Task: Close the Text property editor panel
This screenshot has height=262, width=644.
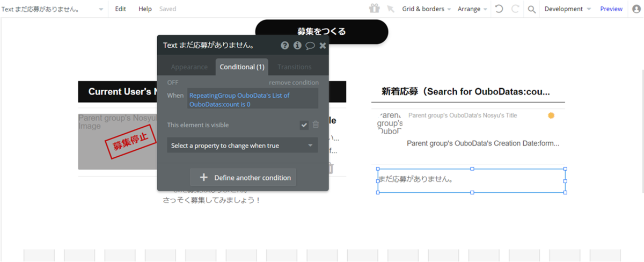Action: point(323,46)
